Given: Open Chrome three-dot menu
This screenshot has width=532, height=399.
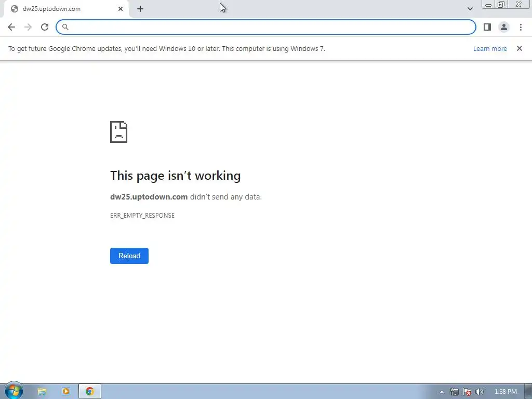Looking at the screenshot, I should pos(521,27).
